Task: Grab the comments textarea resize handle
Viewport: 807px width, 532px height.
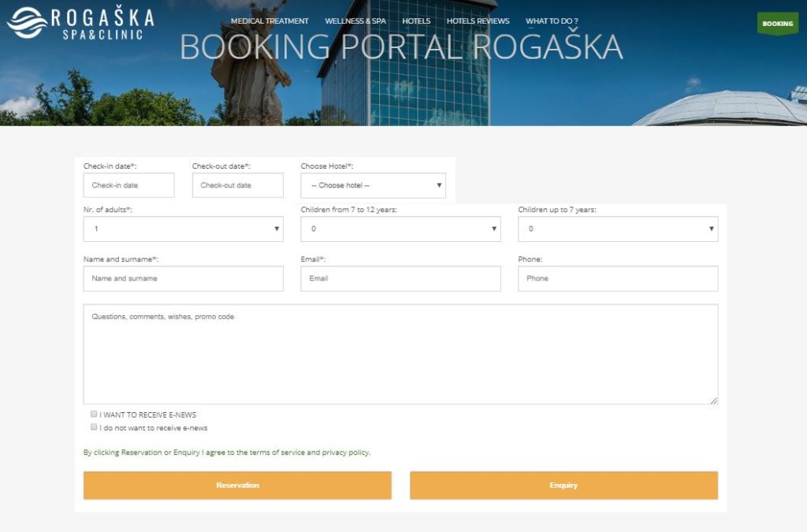Action: click(x=714, y=400)
